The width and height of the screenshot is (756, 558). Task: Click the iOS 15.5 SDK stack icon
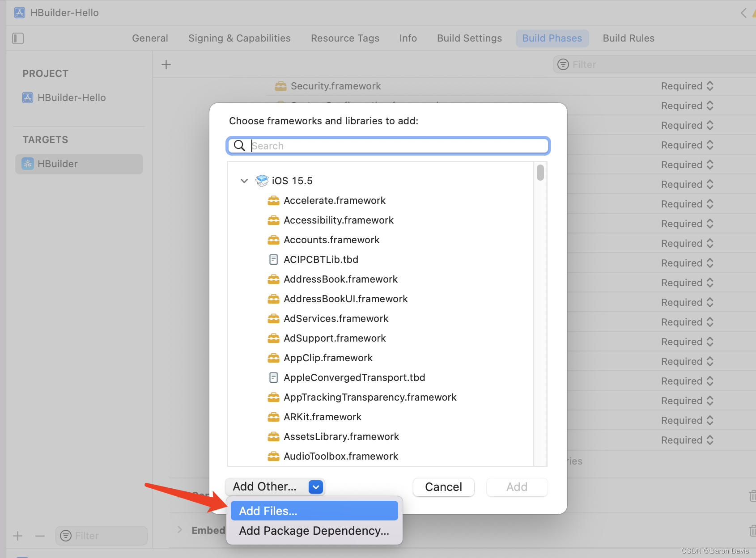[x=262, y=181]
